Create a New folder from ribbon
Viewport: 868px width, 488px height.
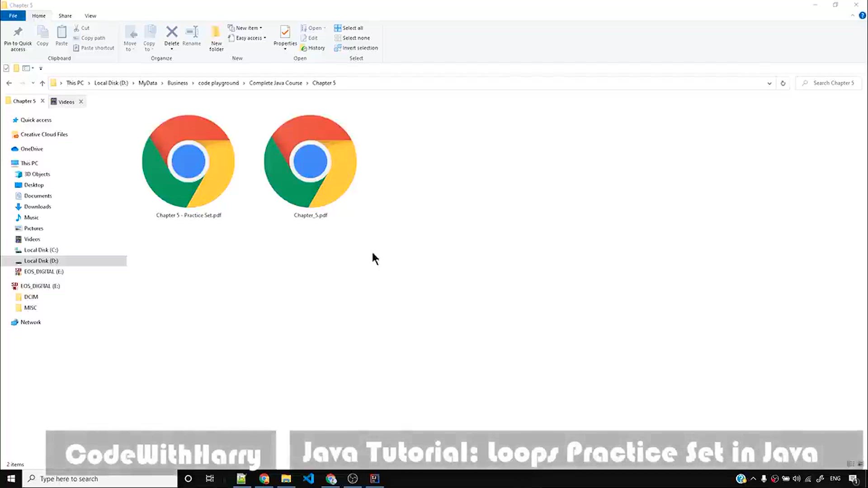pos(216,38)
